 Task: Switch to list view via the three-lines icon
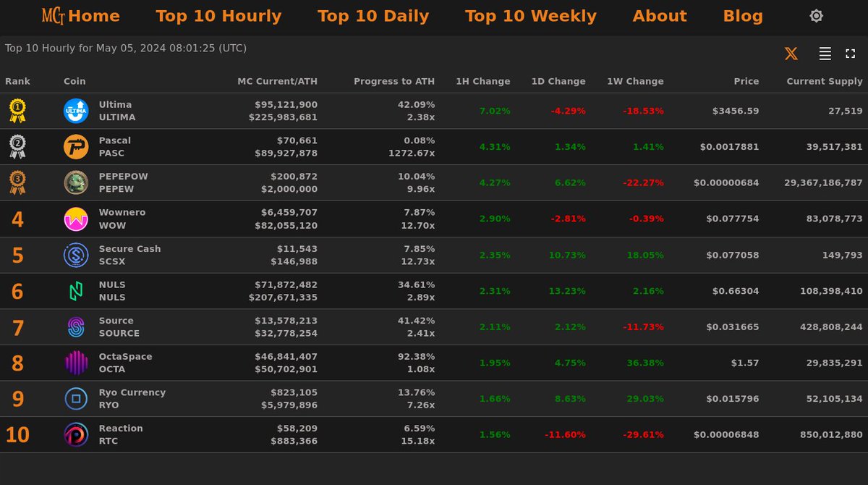[825, 54]
